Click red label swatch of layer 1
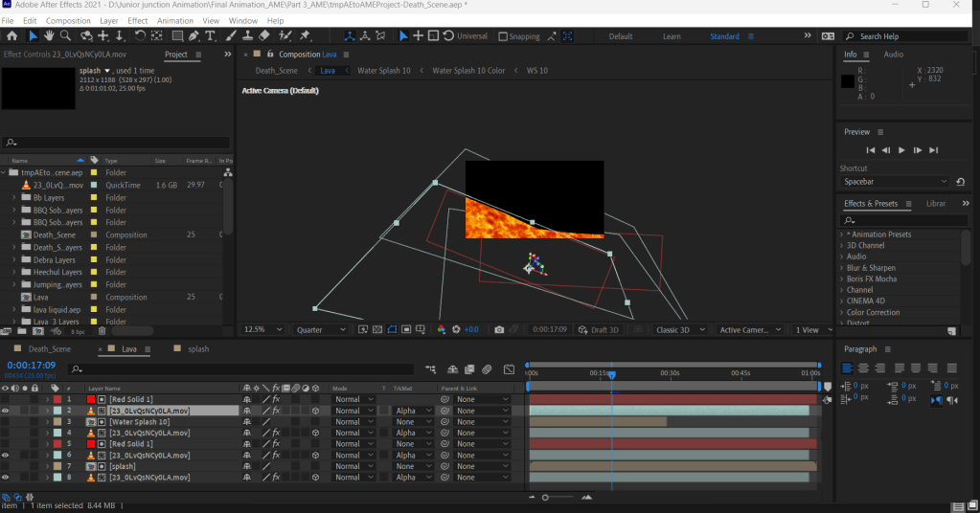The width and height of the screenshot is (980, 513). pyautogui.click(x=57, y=399)
